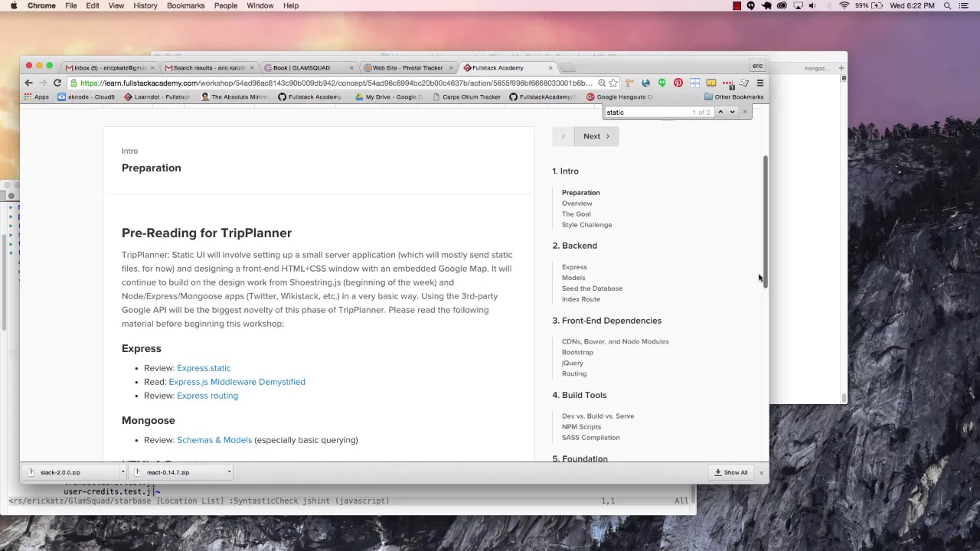Click the Evernote elephant menu bar icon
Screen dimensions: 980x551
pos(766,5)
